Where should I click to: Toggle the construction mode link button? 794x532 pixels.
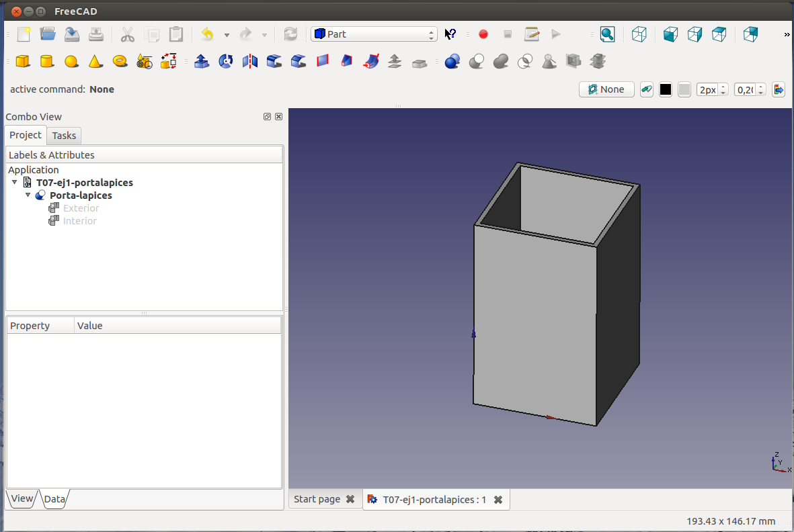[x=646, y=89]
